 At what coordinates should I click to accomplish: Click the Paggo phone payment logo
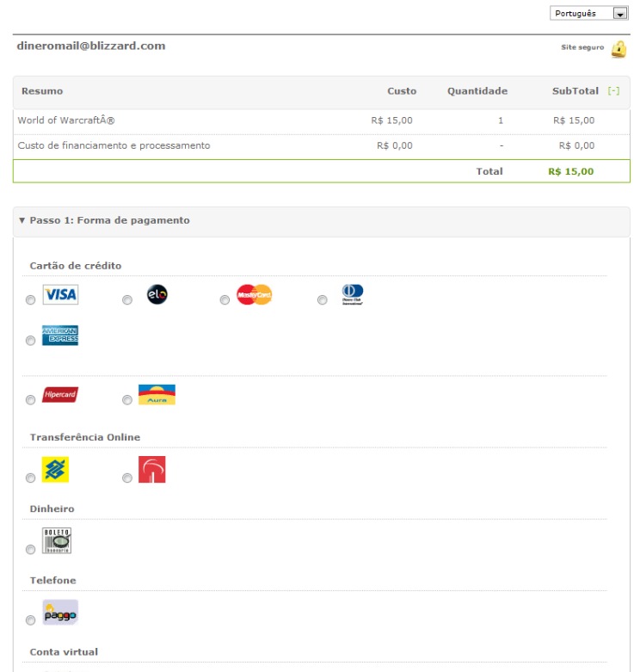click(x=60, y=612)
